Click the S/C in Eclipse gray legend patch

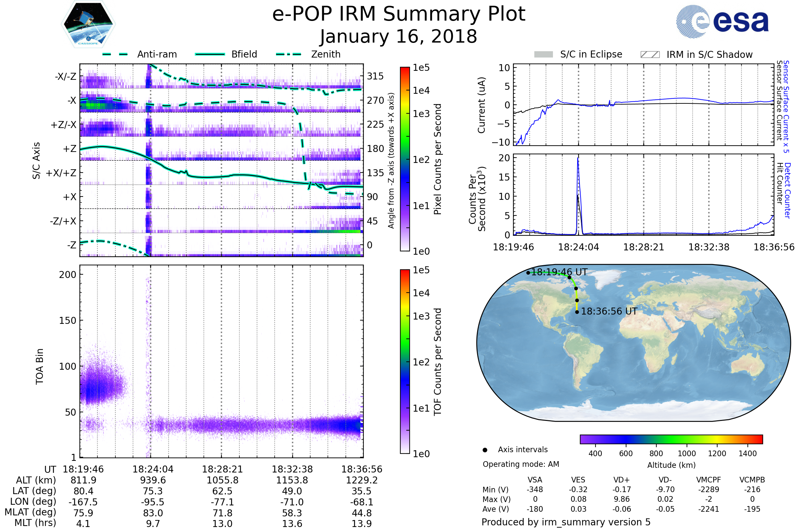click(543, 55)
